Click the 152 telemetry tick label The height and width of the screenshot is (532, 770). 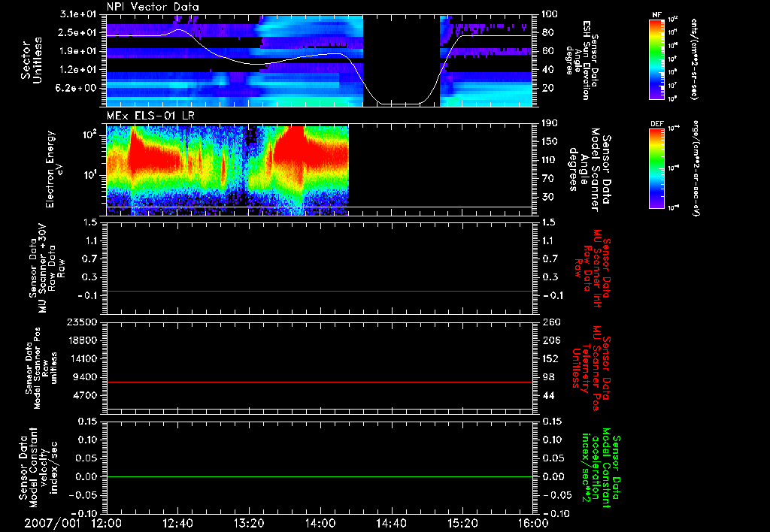coord(550,358)
